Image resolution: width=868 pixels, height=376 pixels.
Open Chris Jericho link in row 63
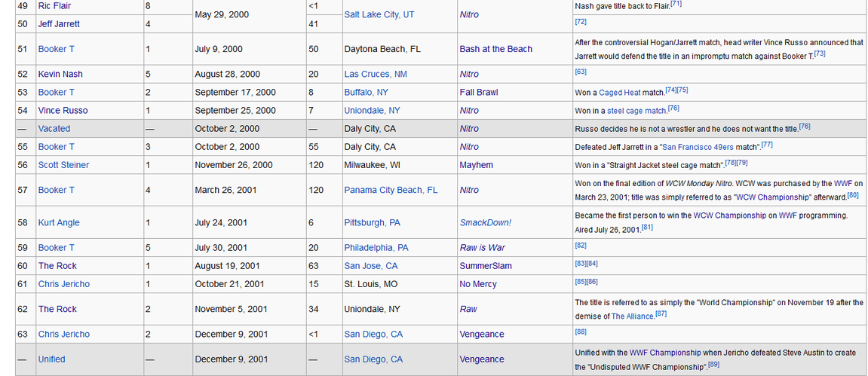pos(63,335)
